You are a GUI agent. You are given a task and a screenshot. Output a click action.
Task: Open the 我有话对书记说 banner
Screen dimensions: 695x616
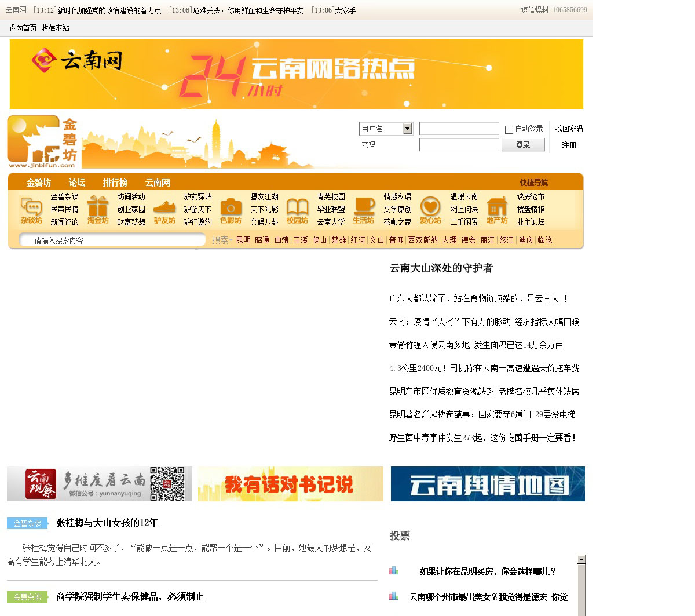[290, 484]
